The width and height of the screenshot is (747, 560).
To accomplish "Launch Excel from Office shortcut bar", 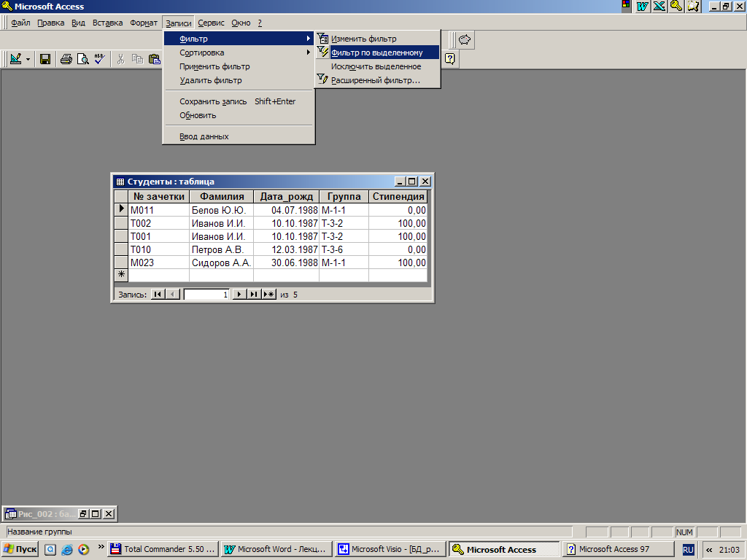I will [x=659, y=6].
